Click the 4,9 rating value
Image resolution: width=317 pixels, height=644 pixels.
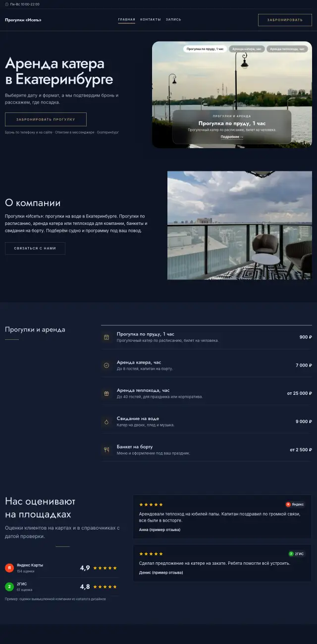tap(85, 568)
